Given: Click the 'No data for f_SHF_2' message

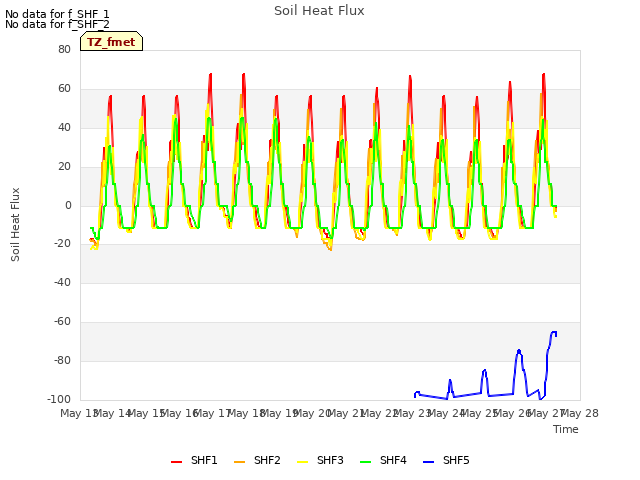Looking at the screenshot, I should (57, 24).
